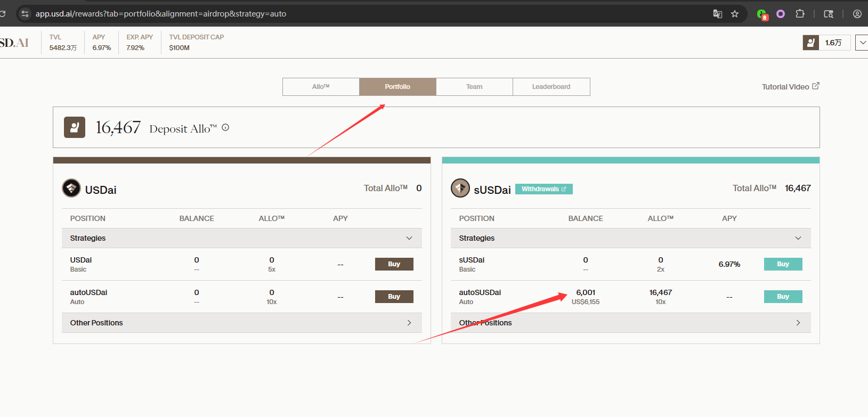Viewport: 868px width, 417px height.
Task: Switch to the Allo™ tab
Action: click(321, 87)
